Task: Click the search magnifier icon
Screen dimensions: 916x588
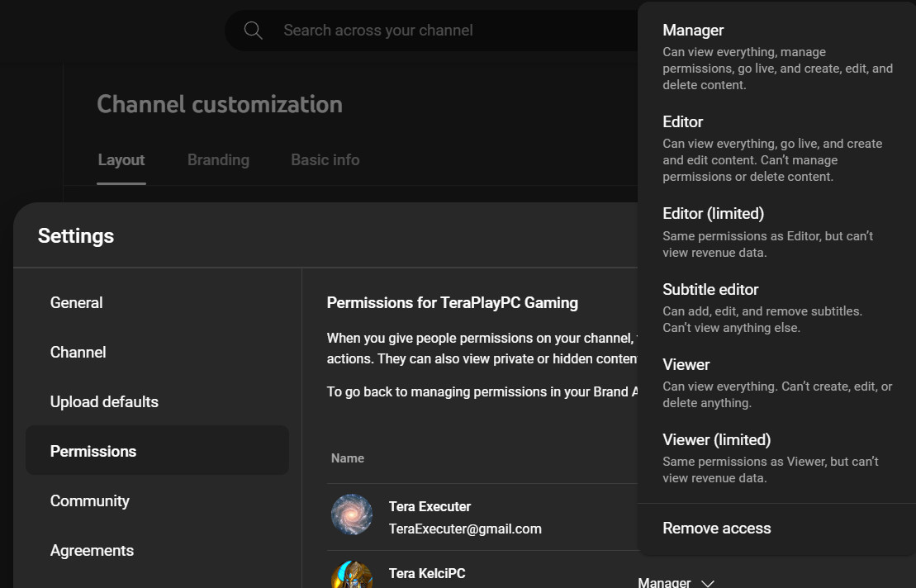Action: click(253, 31)
